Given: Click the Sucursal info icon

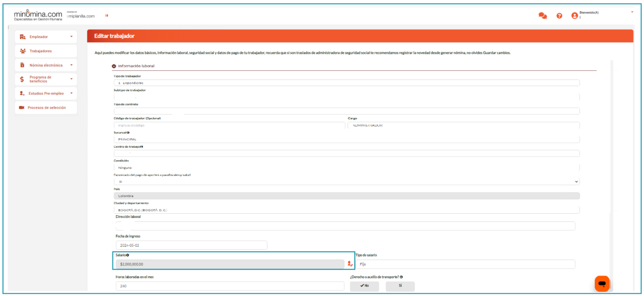Looking at the screenshot, I should [x=129, y=132].
